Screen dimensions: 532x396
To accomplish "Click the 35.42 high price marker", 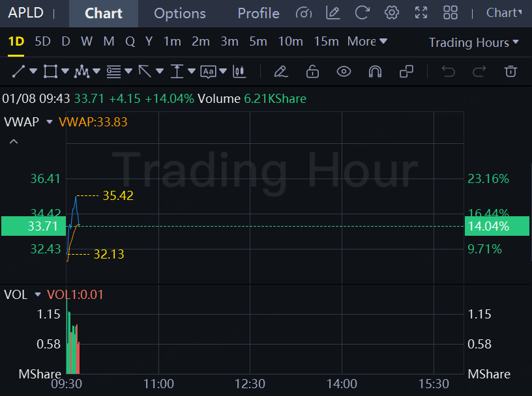I will (x=118, y=195).
